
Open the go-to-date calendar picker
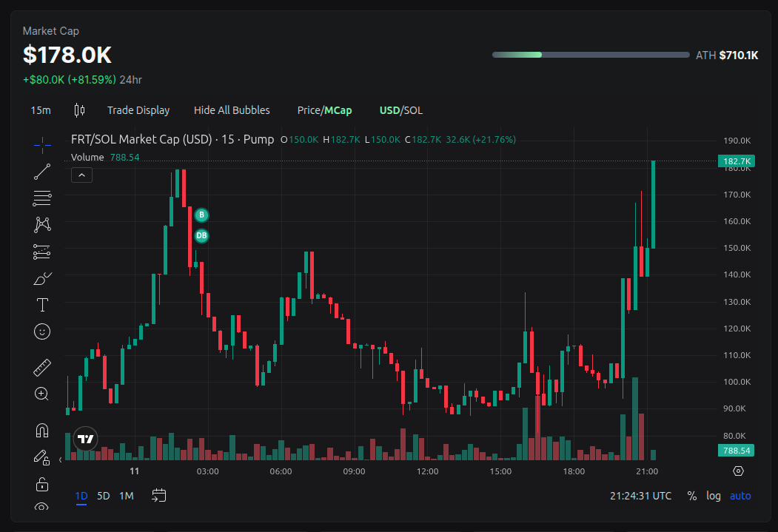158,496
